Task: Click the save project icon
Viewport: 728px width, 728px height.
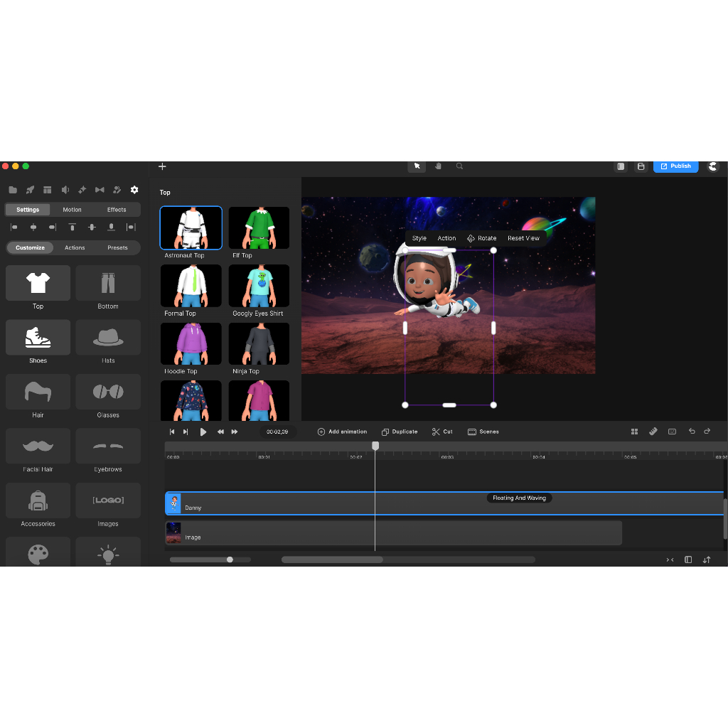Action: (641, 166)
